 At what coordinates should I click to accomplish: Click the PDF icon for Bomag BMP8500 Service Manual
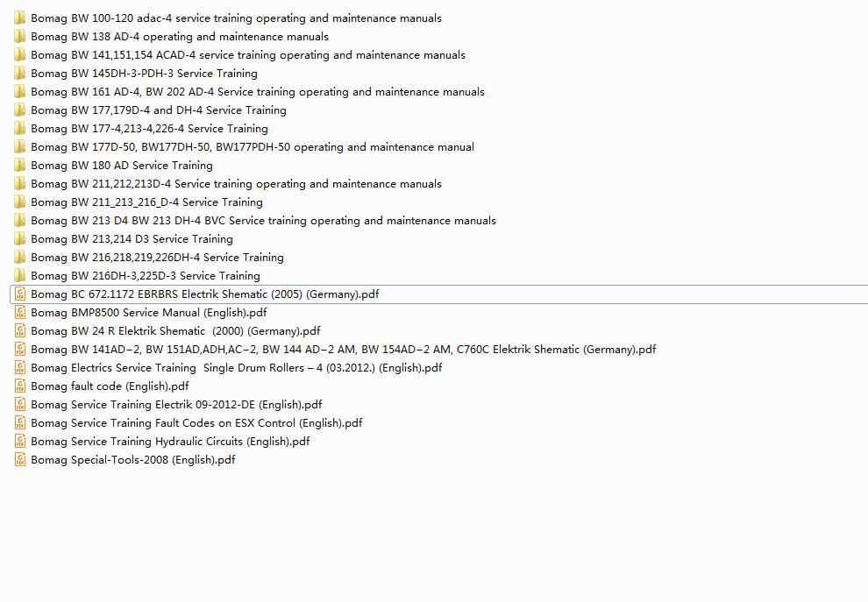pos(20,313)
